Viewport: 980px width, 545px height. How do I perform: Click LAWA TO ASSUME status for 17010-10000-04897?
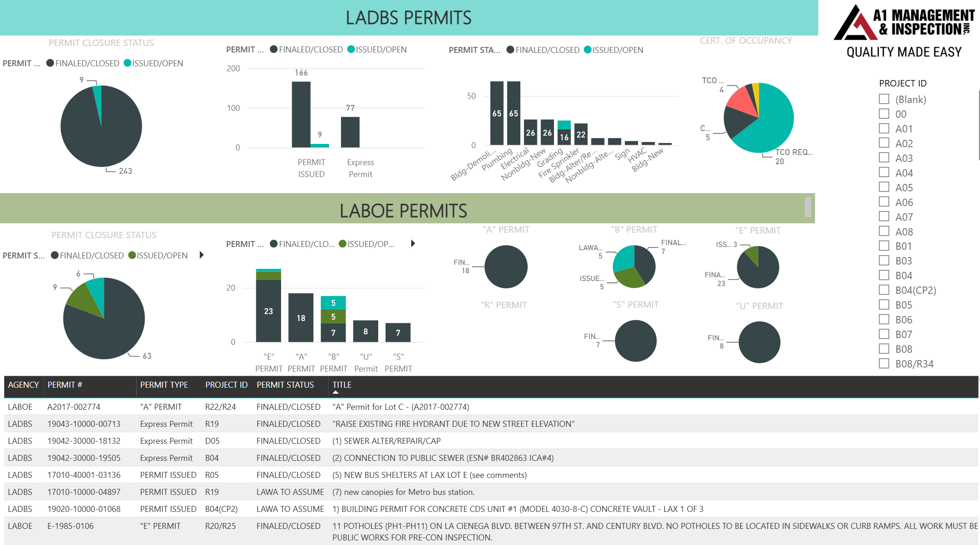pos(290,492)
